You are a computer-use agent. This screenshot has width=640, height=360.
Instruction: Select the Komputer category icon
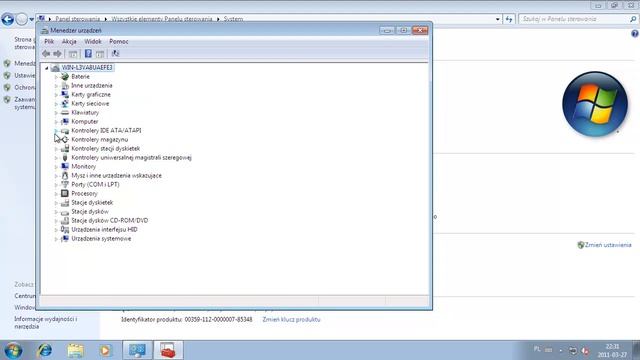pyautogui.click(x=65, y=121)
